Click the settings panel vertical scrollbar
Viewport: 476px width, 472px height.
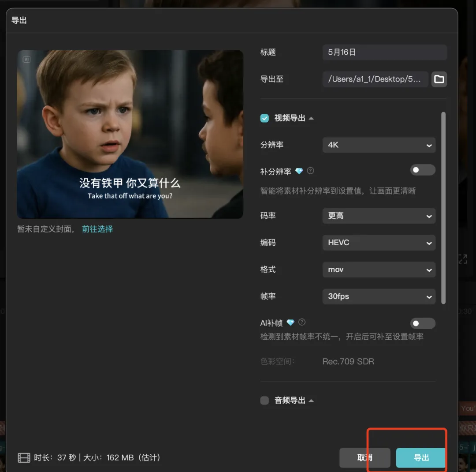[x=443, y=208]
